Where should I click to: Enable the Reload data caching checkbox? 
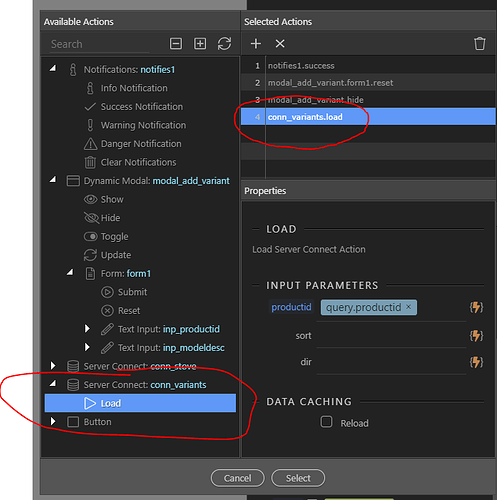(326, 422)
